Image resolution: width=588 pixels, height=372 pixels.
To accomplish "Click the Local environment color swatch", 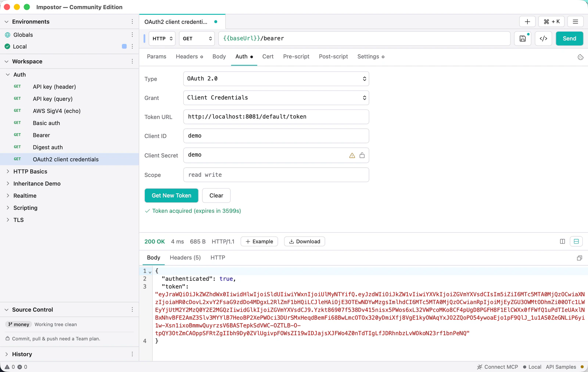I will [x=124, y=46].
